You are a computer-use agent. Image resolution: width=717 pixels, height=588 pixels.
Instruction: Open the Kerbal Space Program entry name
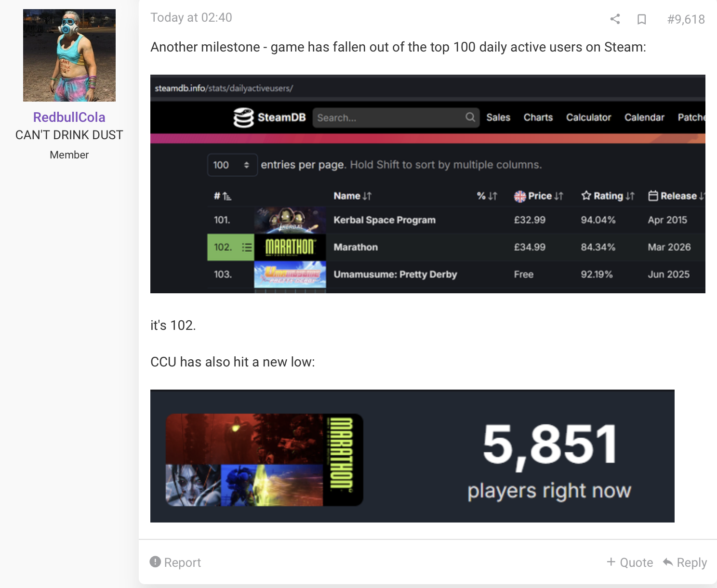coord(385,220)
